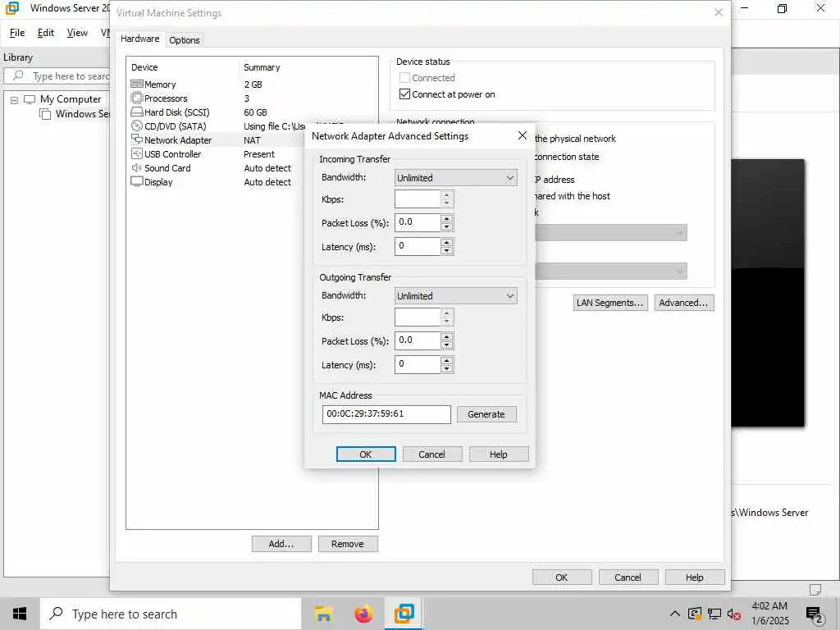
Task: Open the notification center icon
Action: click(814, 614)
